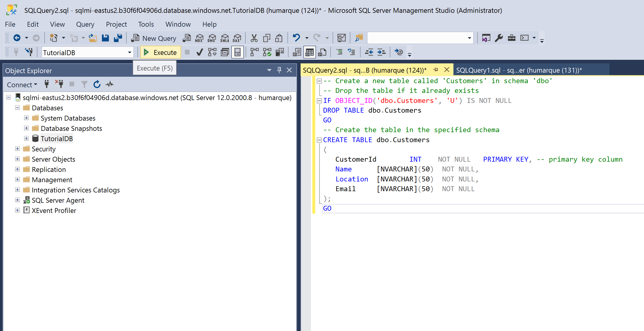The image size is (644, 331).
Task: Click the Paste clipboard icon
Action: (x=279, y=38)
